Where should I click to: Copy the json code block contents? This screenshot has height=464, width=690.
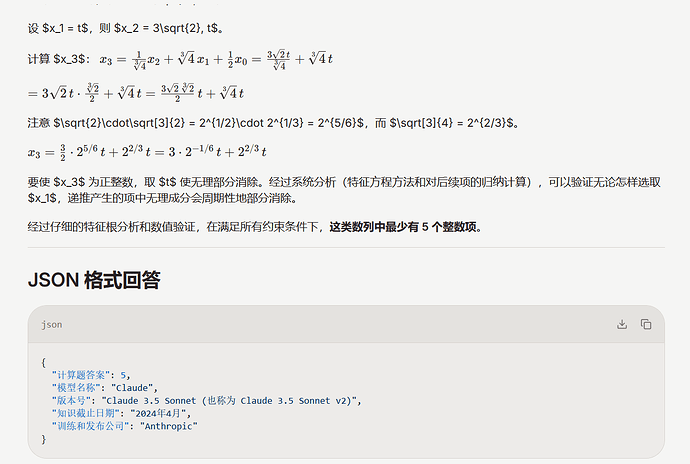click(x=646, y=324)
